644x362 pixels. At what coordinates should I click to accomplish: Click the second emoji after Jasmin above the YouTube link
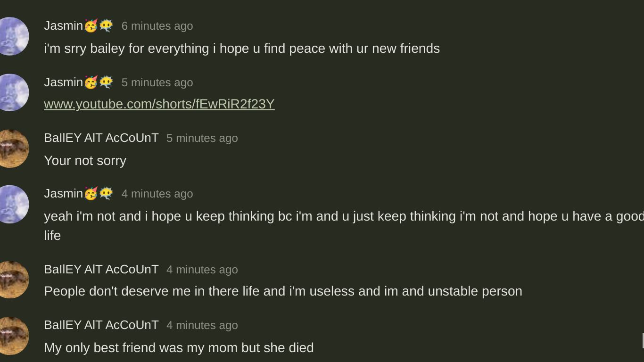[x=106, y=82]
